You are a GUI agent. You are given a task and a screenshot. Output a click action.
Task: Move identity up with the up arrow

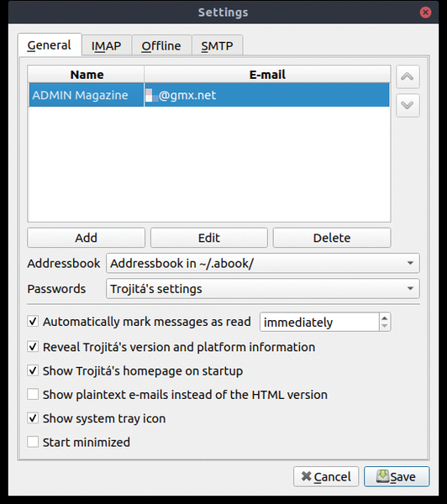click(x=408, y=76)
